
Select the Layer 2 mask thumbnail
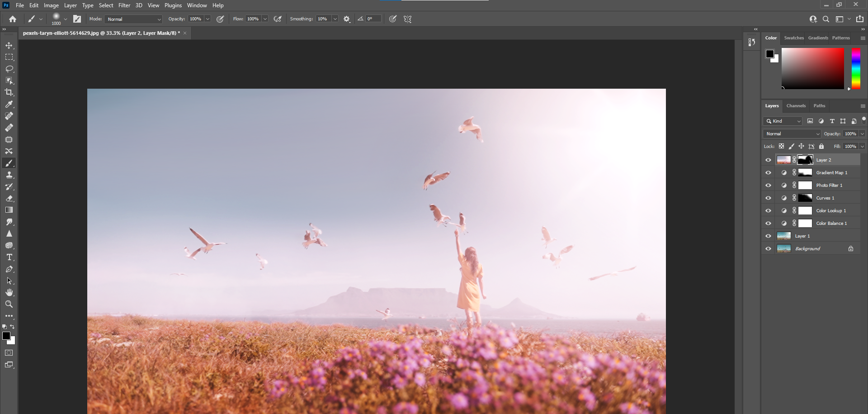805,160
